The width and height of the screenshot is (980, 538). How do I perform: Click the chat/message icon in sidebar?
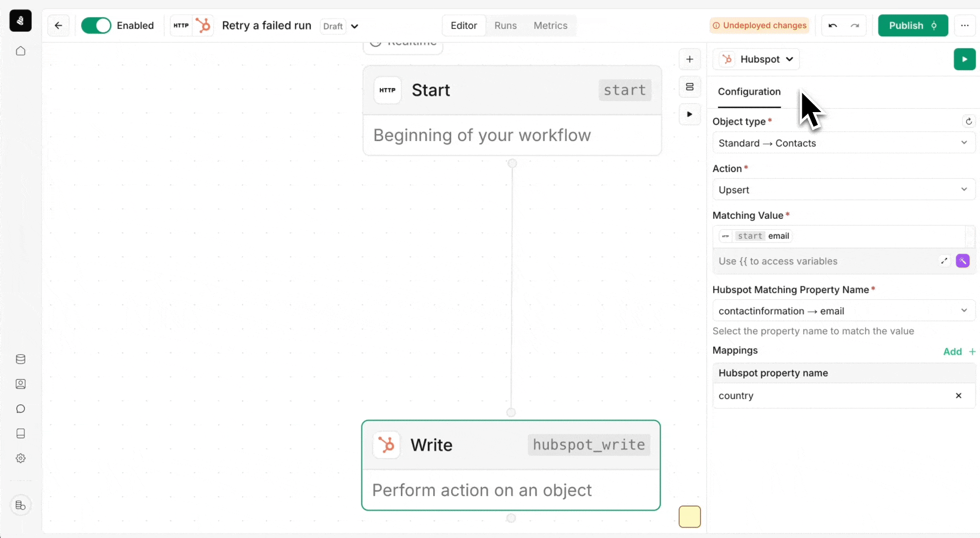click(20, 409)
